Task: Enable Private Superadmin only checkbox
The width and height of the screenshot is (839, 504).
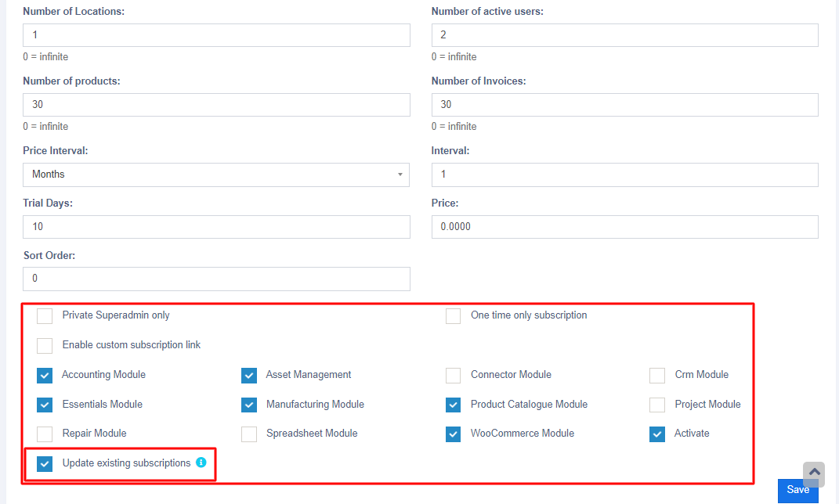Action: tap(45, 315)
